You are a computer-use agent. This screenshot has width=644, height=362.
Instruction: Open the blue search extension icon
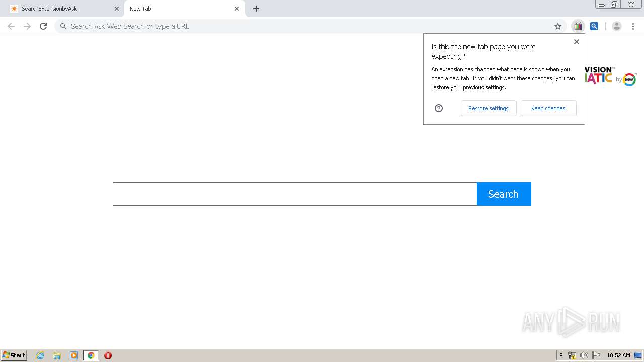(594, 26)
